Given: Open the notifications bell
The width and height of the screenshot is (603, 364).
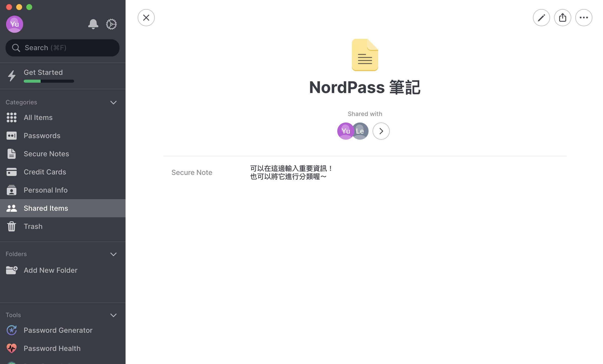Looking at the screenshot, I should [93, 24].
